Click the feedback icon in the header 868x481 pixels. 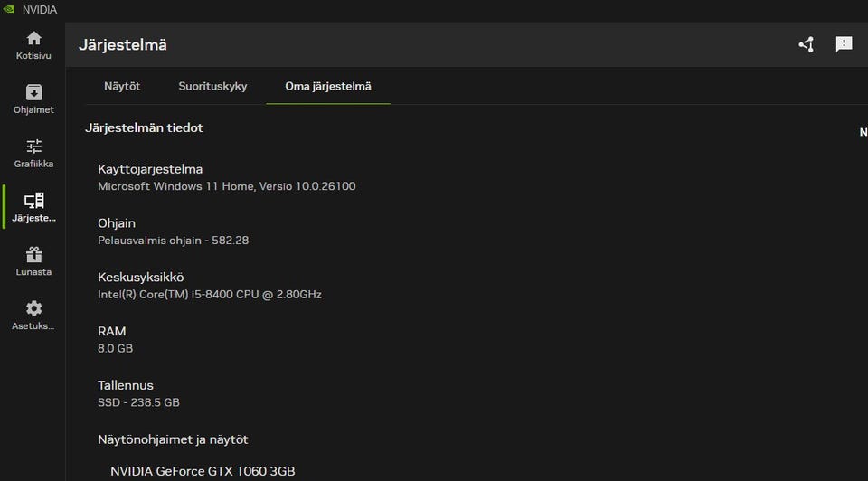tap(844, 44)
